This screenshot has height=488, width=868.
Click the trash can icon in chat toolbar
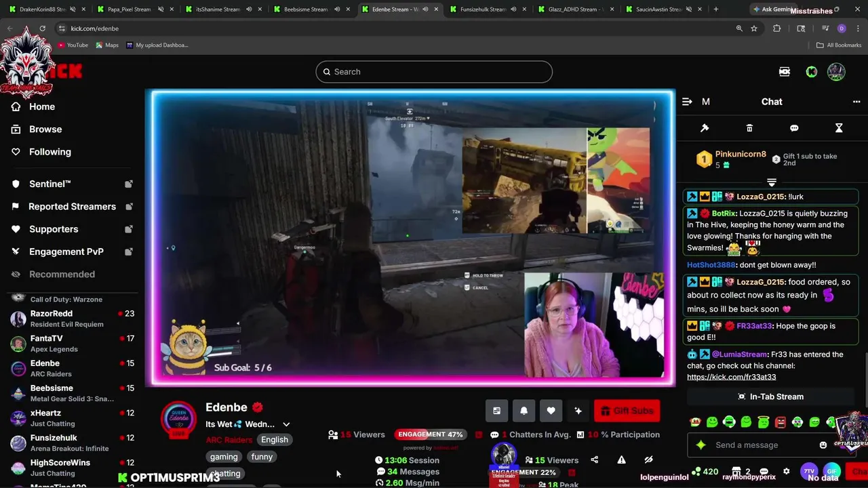point(749,128)
